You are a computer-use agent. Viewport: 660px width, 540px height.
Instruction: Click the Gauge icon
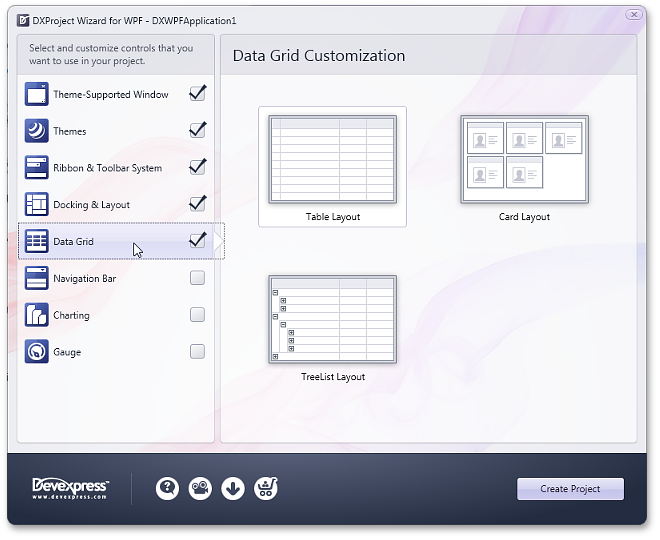pyautogui.click(x=36, y=351)
